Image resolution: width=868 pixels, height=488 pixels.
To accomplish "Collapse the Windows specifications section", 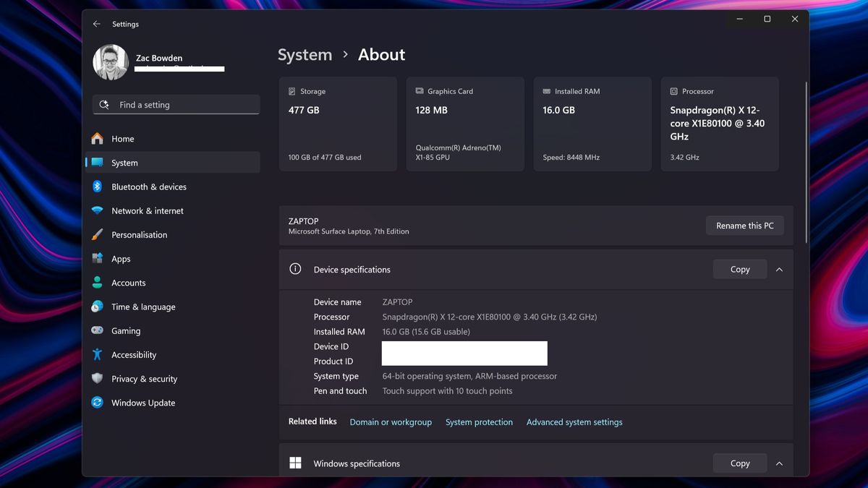I will pos(779,463).
